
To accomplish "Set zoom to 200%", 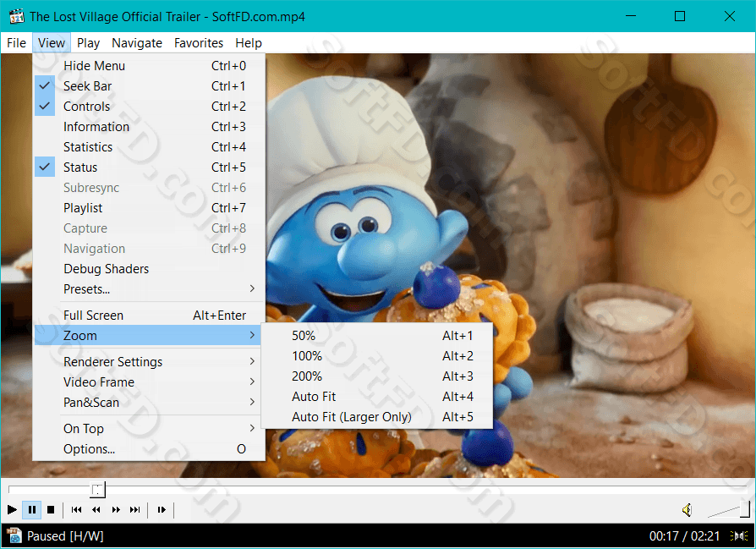I will 377,376.
